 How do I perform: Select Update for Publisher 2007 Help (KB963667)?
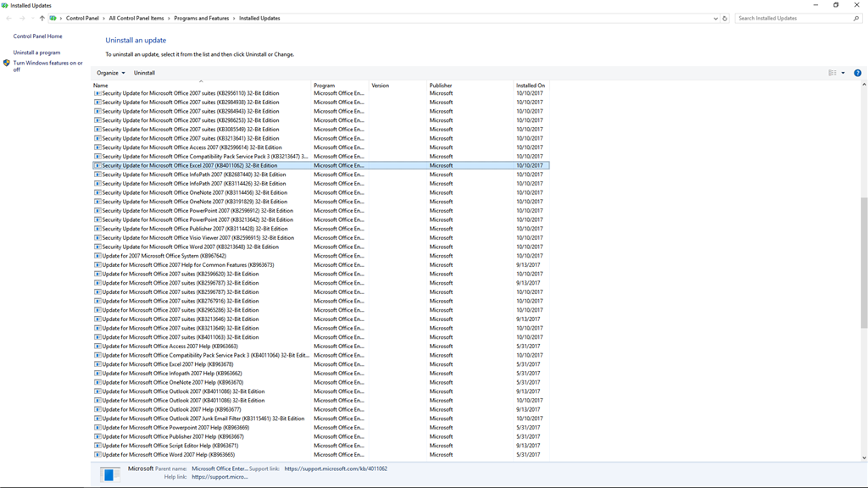(x=320, y=436)
